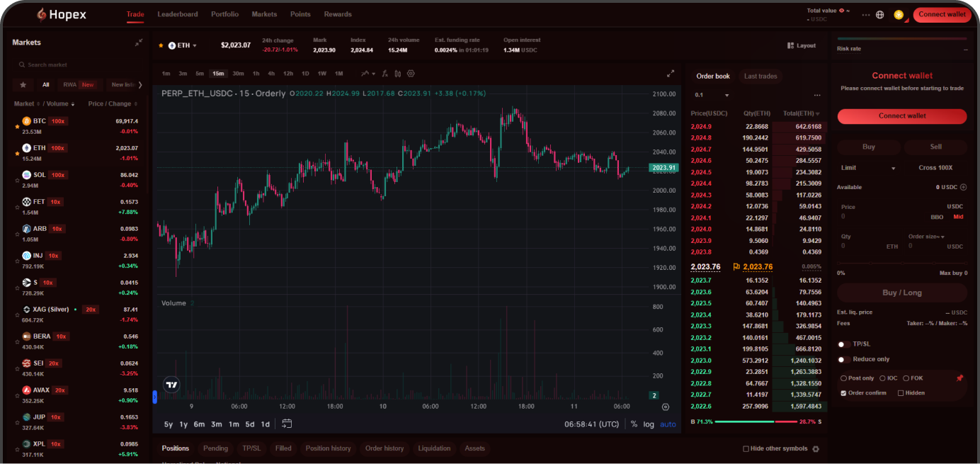Select the Sell side button
The image size is (980, 464).
tap(935, 147)
